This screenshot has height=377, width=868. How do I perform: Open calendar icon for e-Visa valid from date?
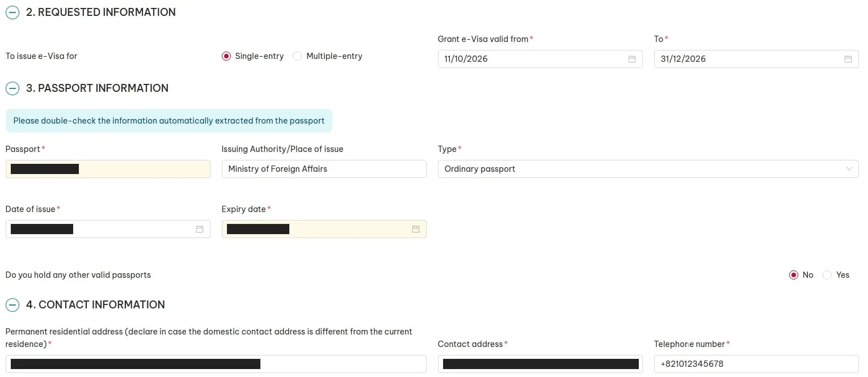631,59
